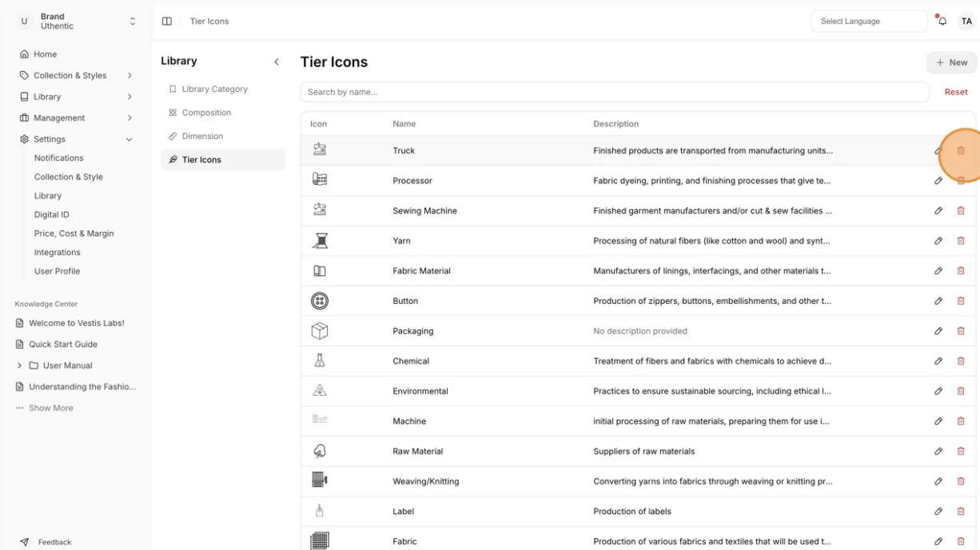980x550 pixels.
Task: Delete the Sewing Machine entry
Action: pos(961,211)
